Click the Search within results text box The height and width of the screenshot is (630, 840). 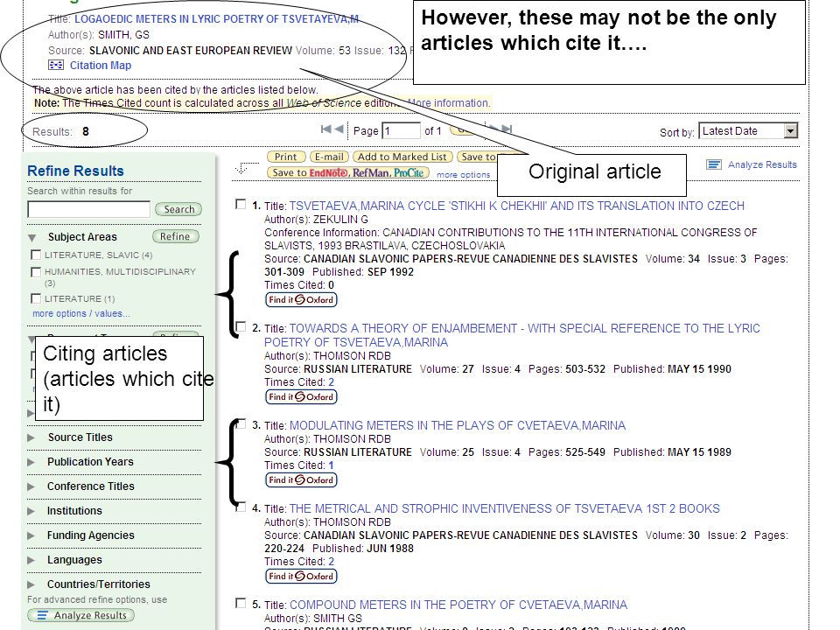[x=89, y=209]
